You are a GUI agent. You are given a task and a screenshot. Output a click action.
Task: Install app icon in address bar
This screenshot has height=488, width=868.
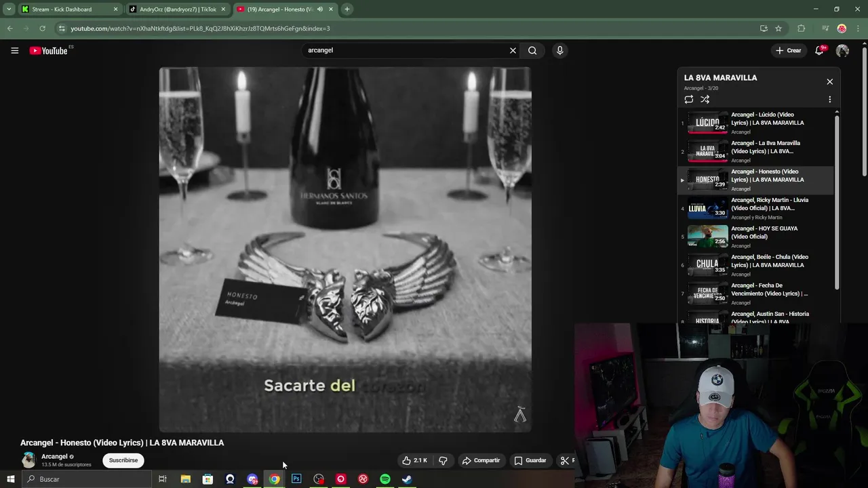point(764,28)
